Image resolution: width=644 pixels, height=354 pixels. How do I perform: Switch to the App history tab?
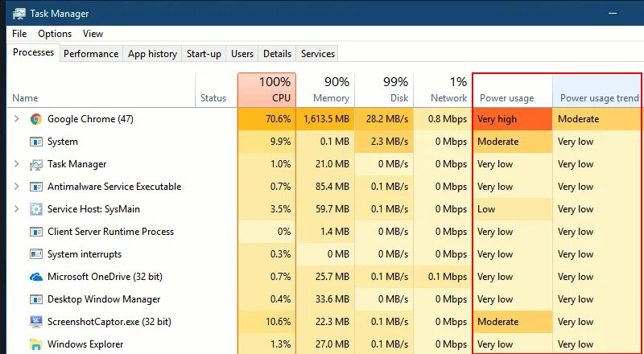click(x=152, y=54)
